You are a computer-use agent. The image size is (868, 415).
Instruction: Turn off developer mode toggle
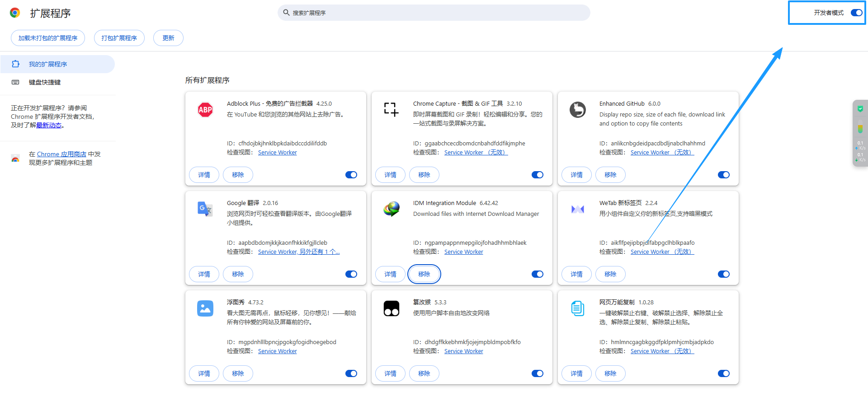click(856, 13)
